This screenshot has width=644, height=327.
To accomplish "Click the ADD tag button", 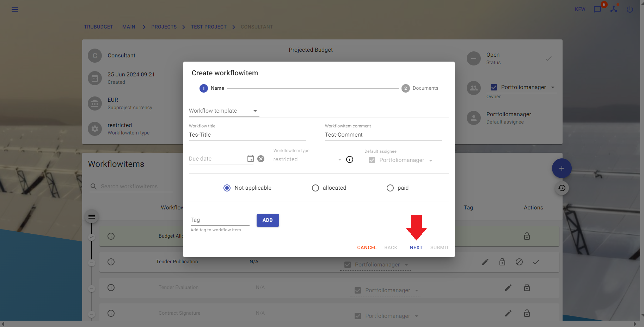I will point(268,220).
